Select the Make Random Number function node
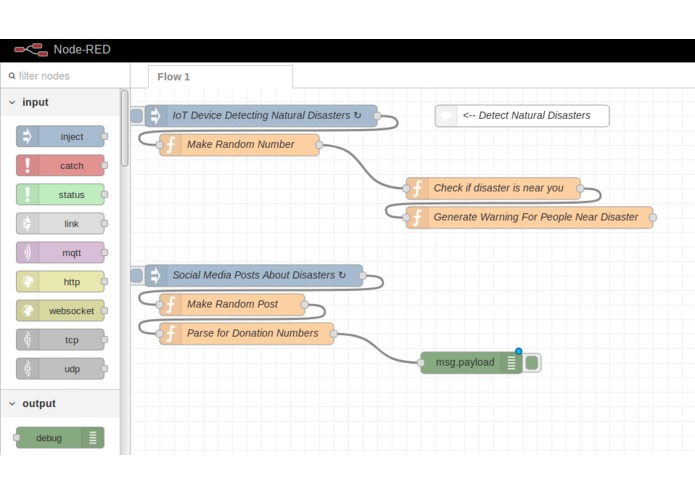Viewport: 695px width, 494px height. coord(239,145)
